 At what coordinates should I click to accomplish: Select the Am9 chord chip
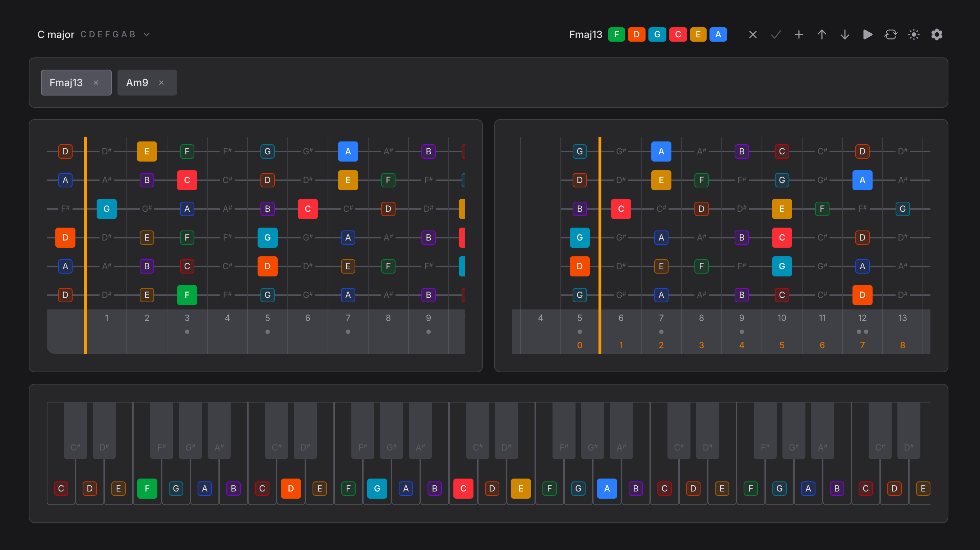(x=137, y=83)
